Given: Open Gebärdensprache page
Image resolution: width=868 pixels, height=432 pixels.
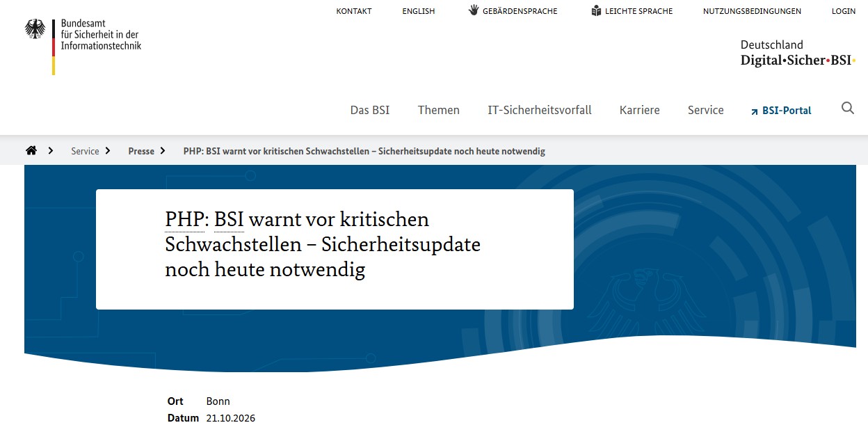Looking at the screenshot, I should [520, 11].
